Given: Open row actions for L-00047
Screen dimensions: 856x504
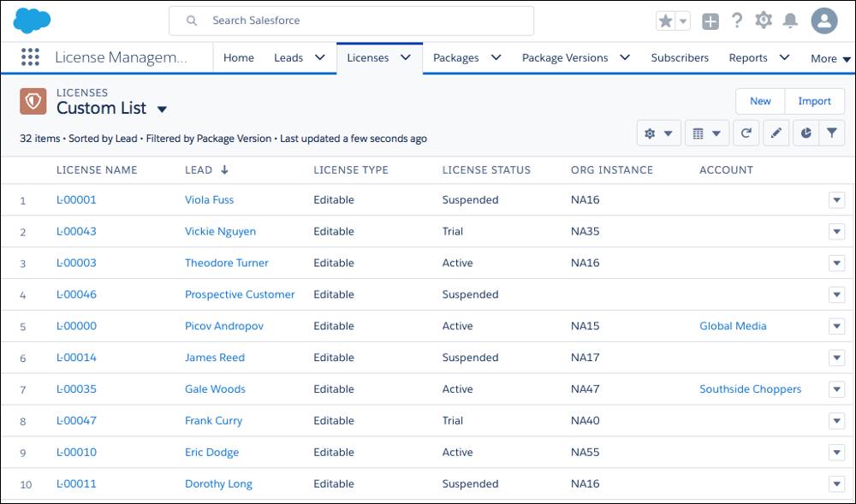Looking at the screenshot, I should coord(836,420).
